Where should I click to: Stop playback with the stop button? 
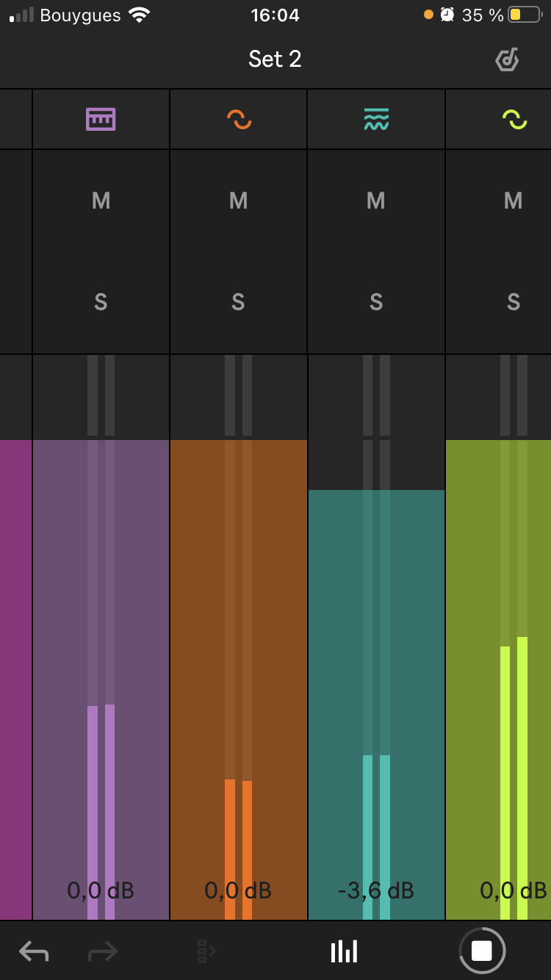tap(482, 951)
